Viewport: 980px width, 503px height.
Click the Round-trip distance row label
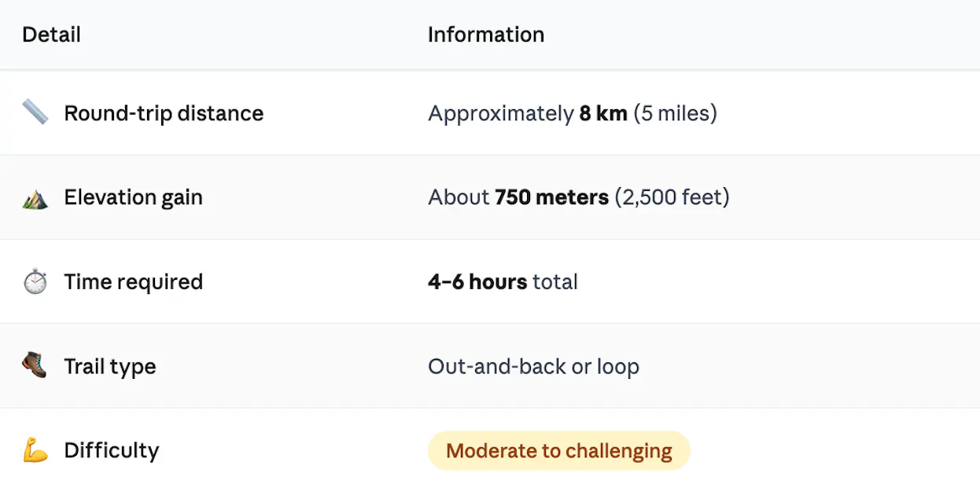coord(164,113)
